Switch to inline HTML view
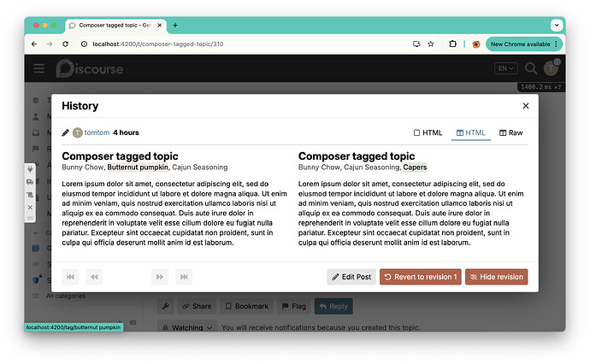The image size is (590, 364). [x=428, y=132]
